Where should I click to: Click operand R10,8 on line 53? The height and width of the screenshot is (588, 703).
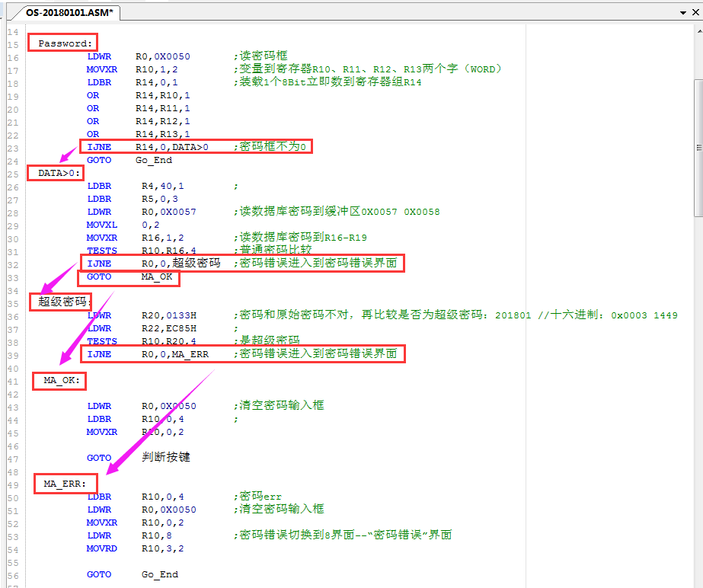tap(157, 536)
